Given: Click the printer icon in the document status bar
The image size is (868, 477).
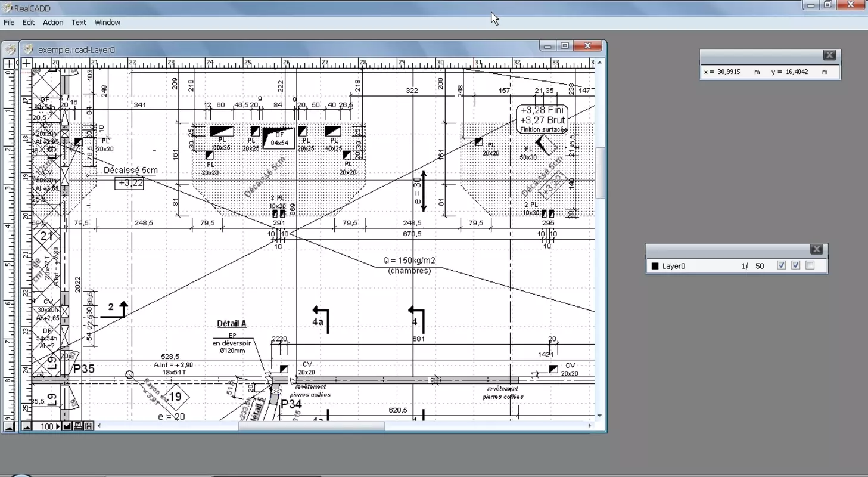Looking at the screenshot, I should pyautogui.click(x=78, y=426).
